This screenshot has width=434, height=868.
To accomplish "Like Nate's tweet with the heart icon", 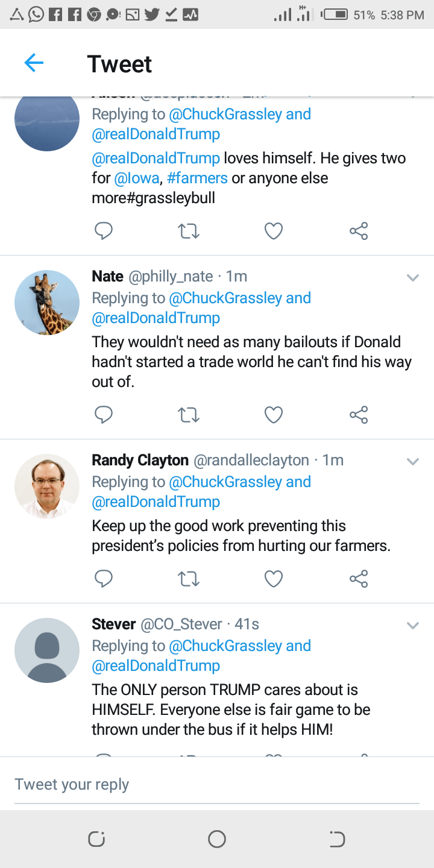I will (274, 415).
